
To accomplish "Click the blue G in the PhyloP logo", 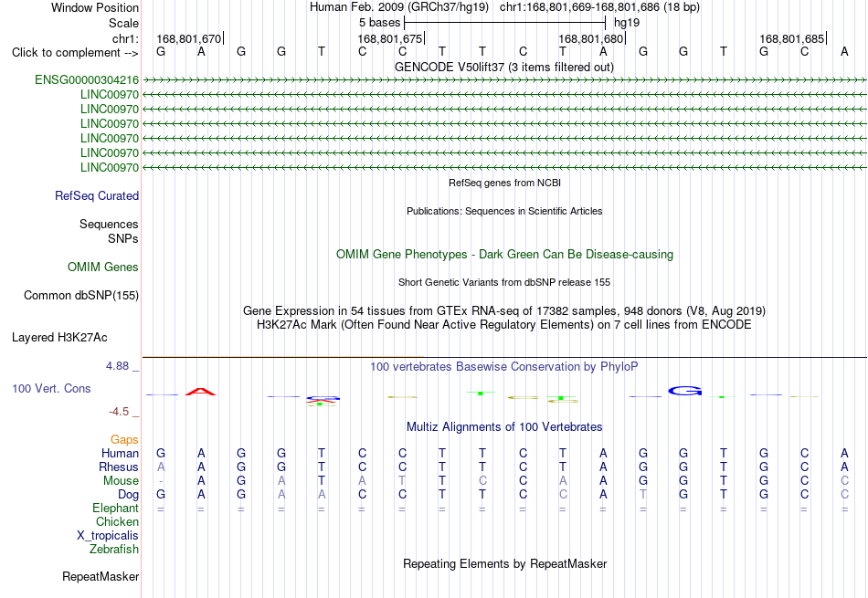I will [685, 391].
